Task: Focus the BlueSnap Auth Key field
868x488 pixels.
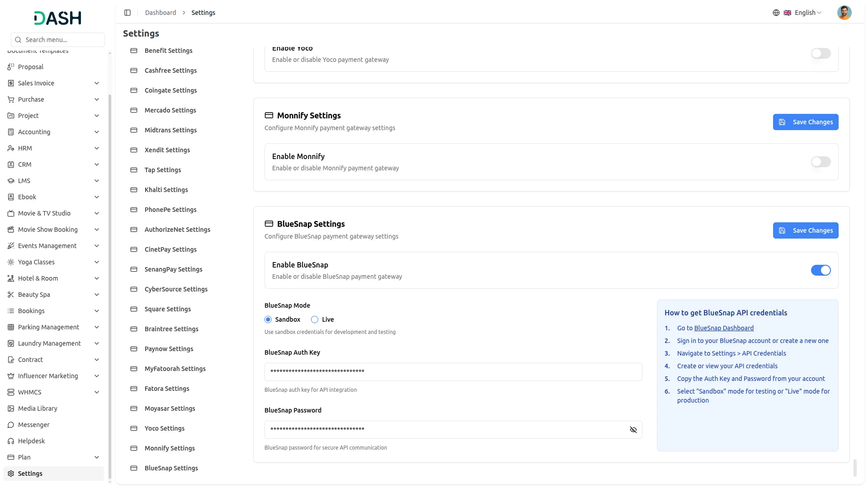Action: coord(453,372)
